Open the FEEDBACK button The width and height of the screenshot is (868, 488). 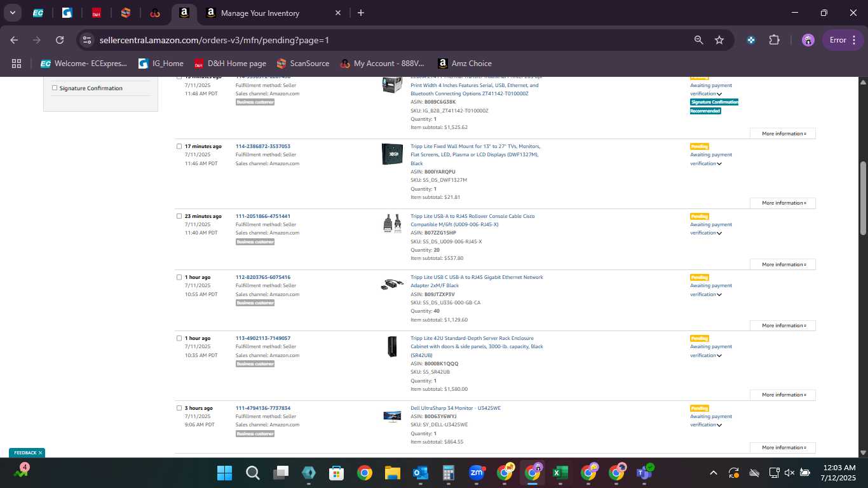point(25,453)
